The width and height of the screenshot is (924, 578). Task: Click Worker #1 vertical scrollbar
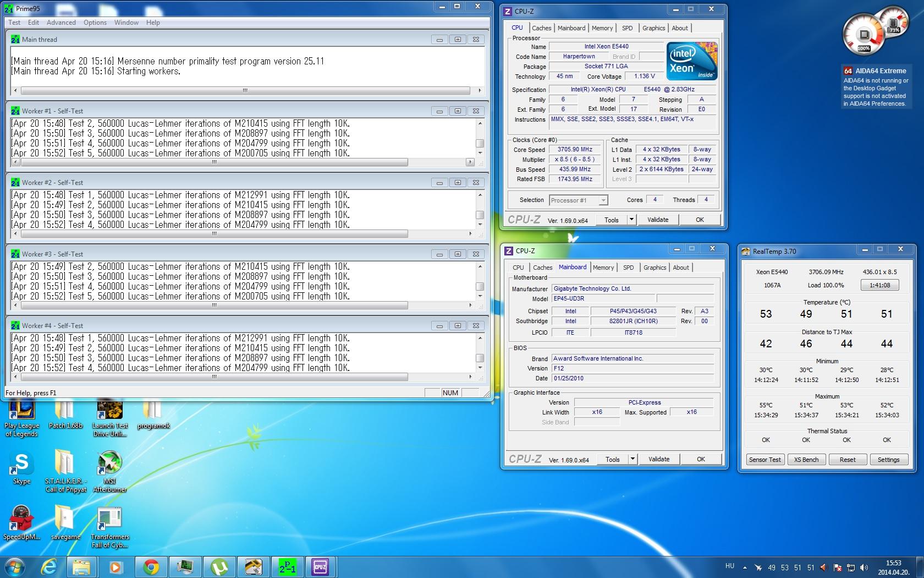coord(480,138)
